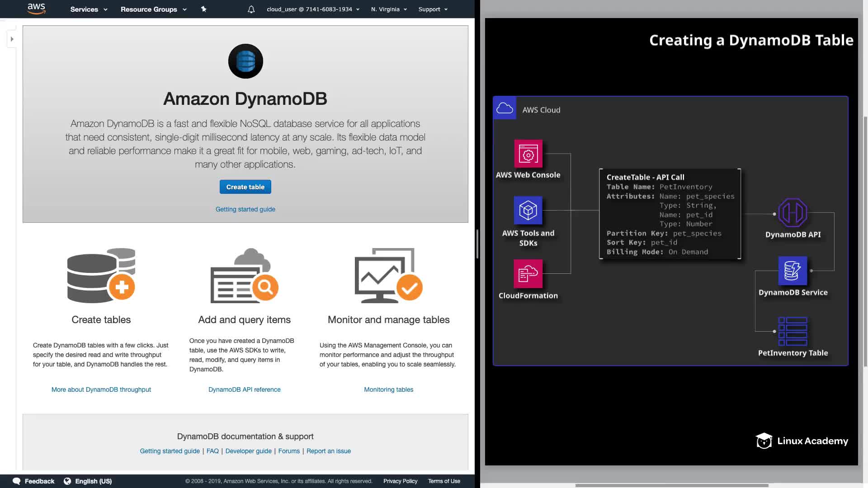Open the N. Virginia region dropdown
This screenshot has height=488, width=868.
(x=389, y=9)
